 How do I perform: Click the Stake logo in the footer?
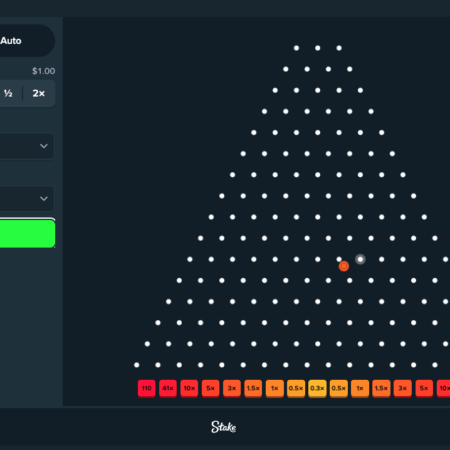tap(224, 427)
